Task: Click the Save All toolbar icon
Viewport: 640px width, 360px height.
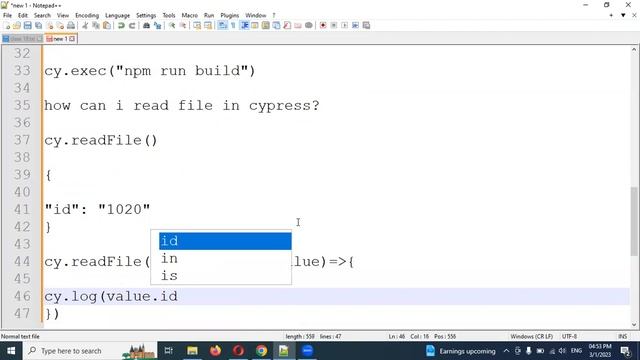Action: 38,25
